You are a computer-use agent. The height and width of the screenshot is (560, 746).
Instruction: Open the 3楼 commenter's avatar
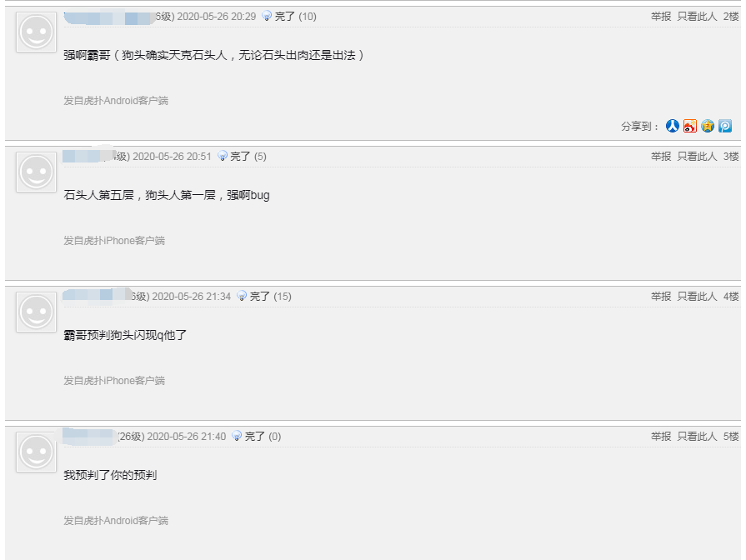36,172
